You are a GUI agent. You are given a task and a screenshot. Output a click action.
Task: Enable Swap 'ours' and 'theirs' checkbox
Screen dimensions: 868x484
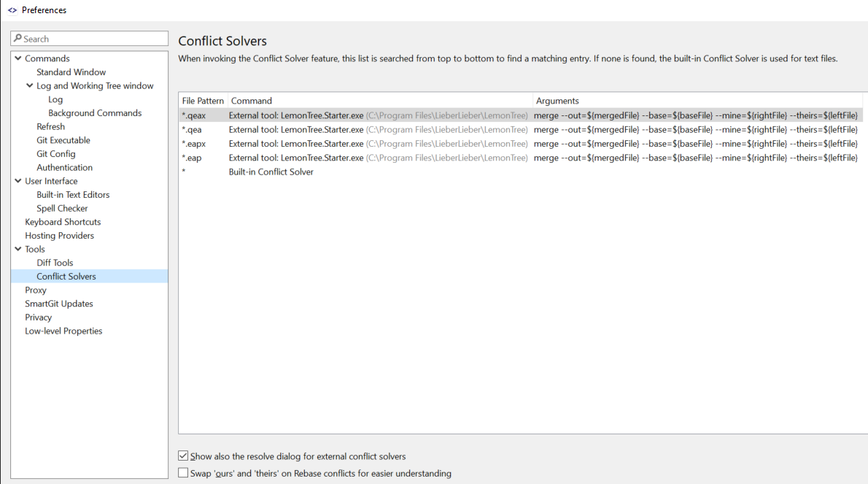(183, 473)
